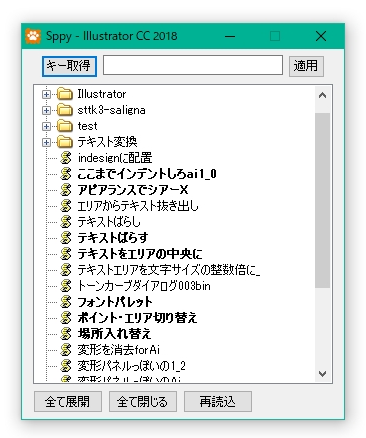The width and height of the screenshot is (366, 438).
Task: Focus the shortcut key input field
Action: coord(193,65)
